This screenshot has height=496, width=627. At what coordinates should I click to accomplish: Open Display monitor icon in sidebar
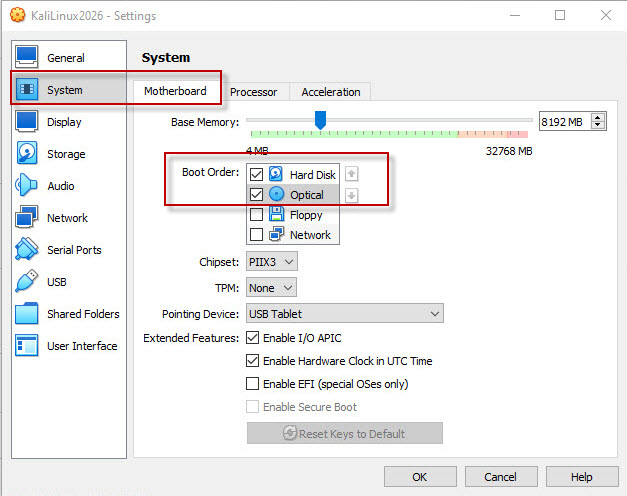27,121
